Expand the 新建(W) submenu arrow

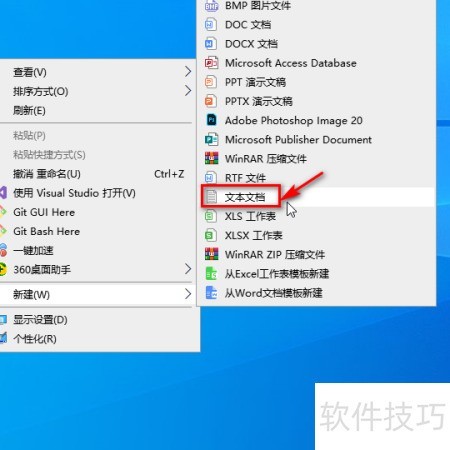[x=188, y=294]
